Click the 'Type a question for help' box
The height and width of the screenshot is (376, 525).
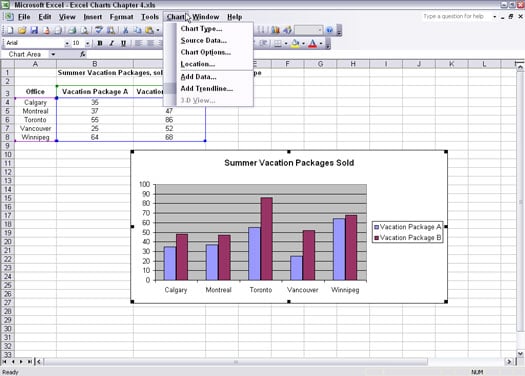click(457, 16)
